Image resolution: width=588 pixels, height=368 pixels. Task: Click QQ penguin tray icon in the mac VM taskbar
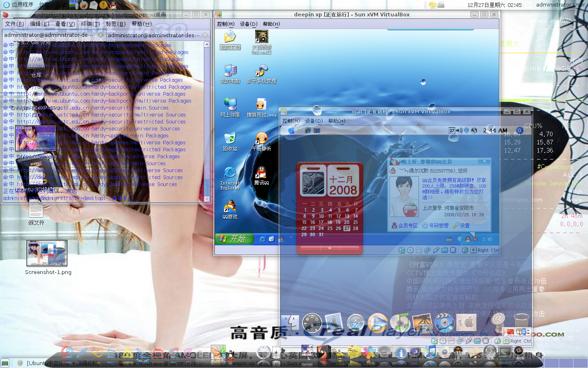coord(468,239)
